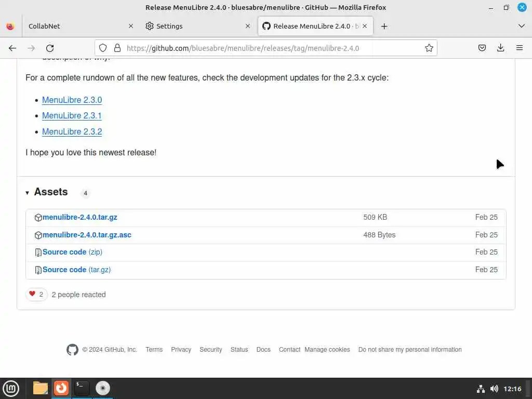The image size is (532, 399).
Task: Click package icon beside menulibre-2.4.0.tar.gz
Action: pos(38,218)
